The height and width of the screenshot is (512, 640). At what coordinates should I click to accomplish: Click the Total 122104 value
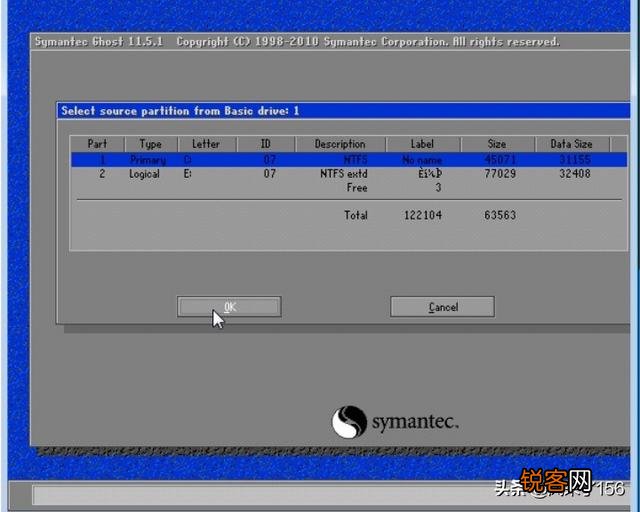pos(423,215)
